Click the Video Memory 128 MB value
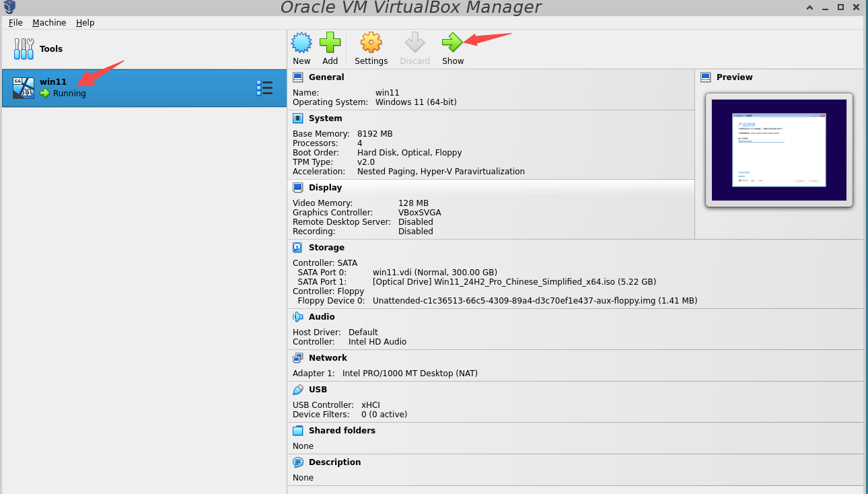The image size is (868, 494). [x=413, y=203]
